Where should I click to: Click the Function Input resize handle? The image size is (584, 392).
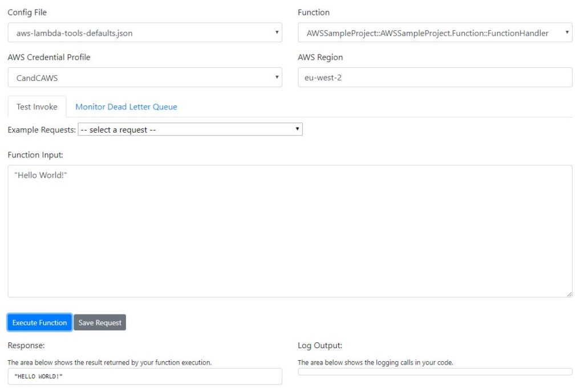569,294
